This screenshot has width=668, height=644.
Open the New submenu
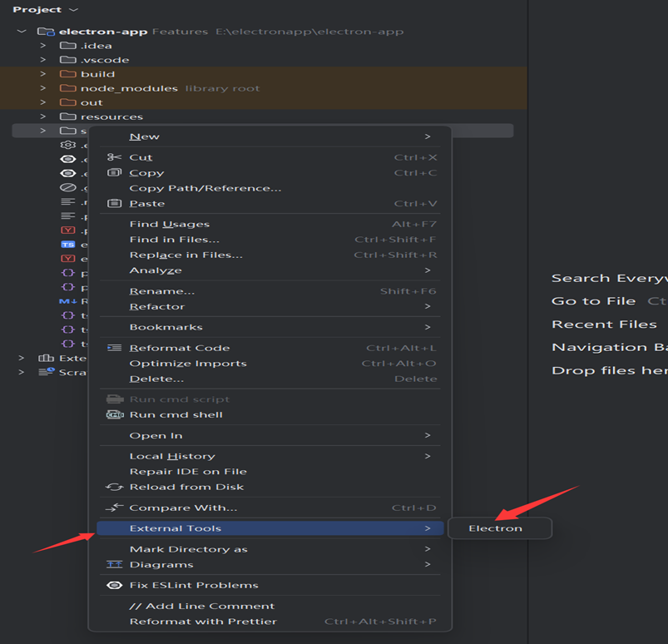pos(145,136)
